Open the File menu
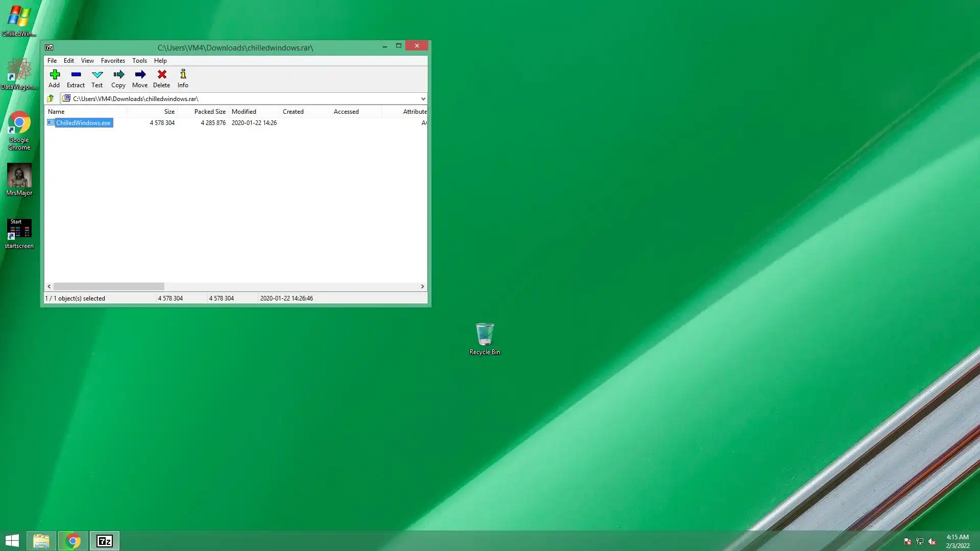The width and height of the screenshot is (980, 551). pyautogui.click(x=52, y=61)
